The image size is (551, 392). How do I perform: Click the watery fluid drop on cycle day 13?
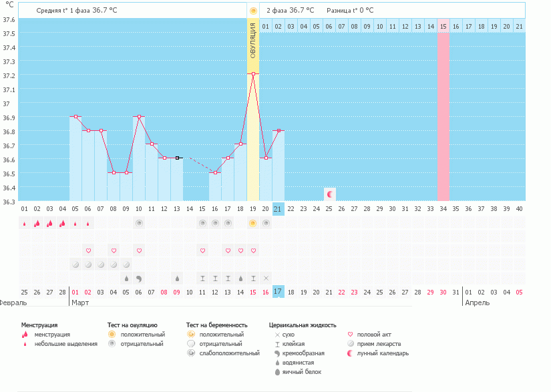[177, 278]
